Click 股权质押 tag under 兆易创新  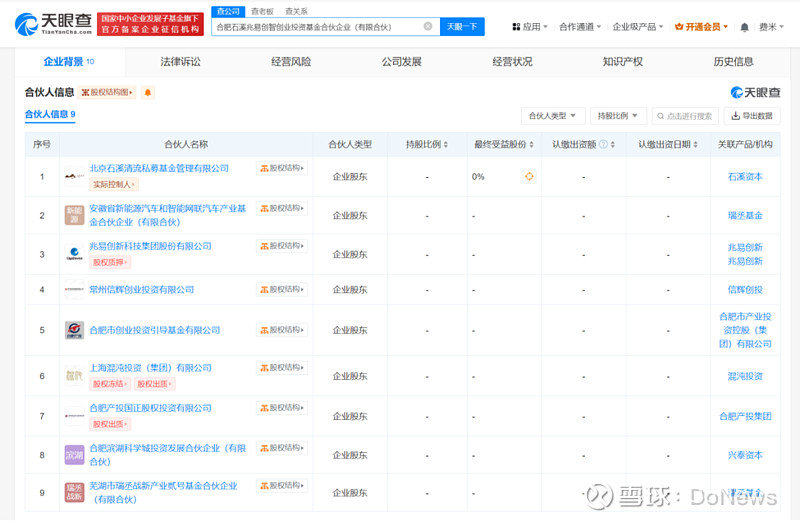tap(110, 262)
